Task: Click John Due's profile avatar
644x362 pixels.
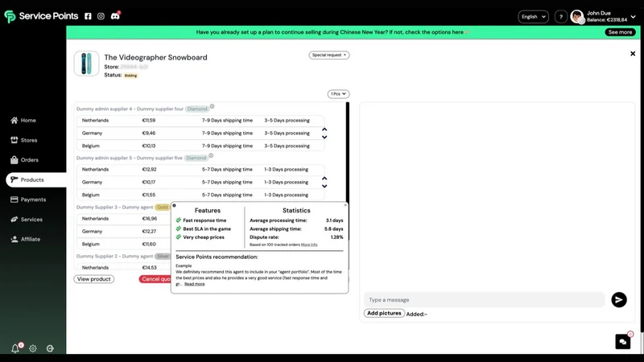Action: pos(577,16)
